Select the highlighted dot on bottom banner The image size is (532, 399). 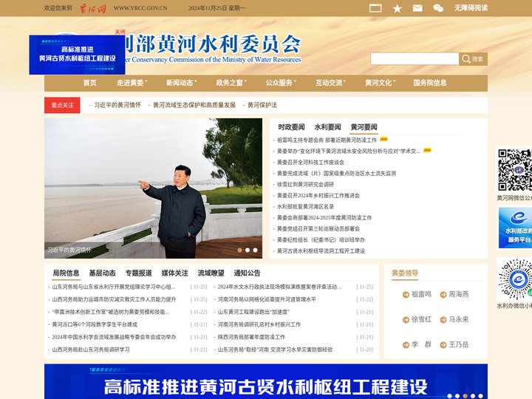465,396
